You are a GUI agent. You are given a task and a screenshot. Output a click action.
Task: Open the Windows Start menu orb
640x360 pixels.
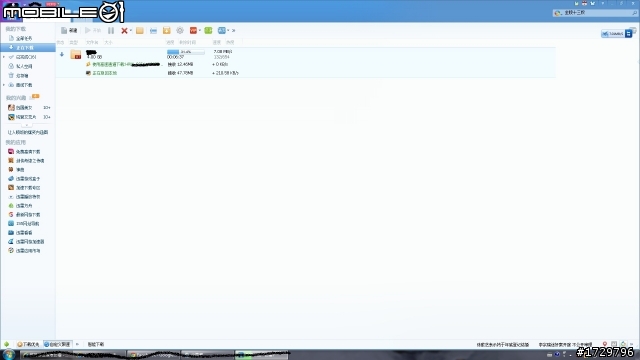[x=9, y=354]
